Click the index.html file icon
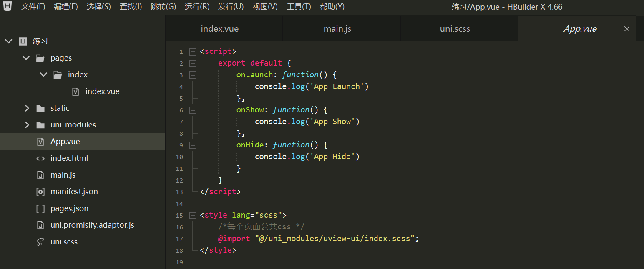This screenshot has width=644, height=269. pyautogui.click(x=40, y=158)
